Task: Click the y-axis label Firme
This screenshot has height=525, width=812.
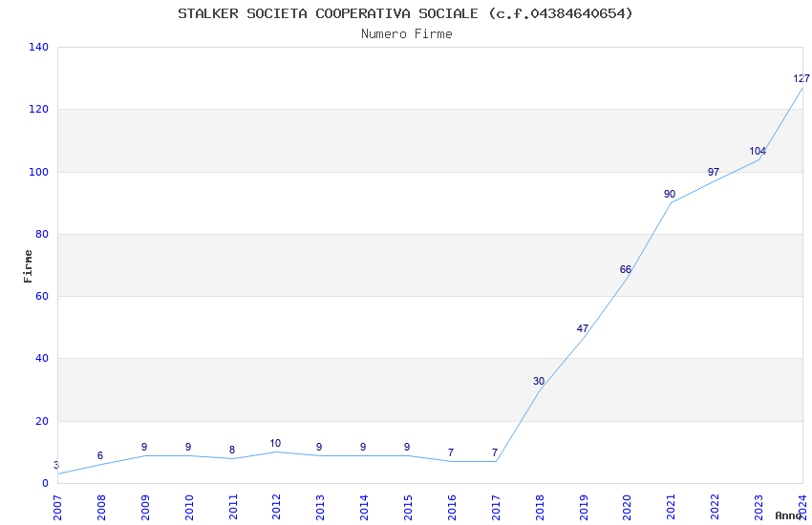Action: point(28,266)
